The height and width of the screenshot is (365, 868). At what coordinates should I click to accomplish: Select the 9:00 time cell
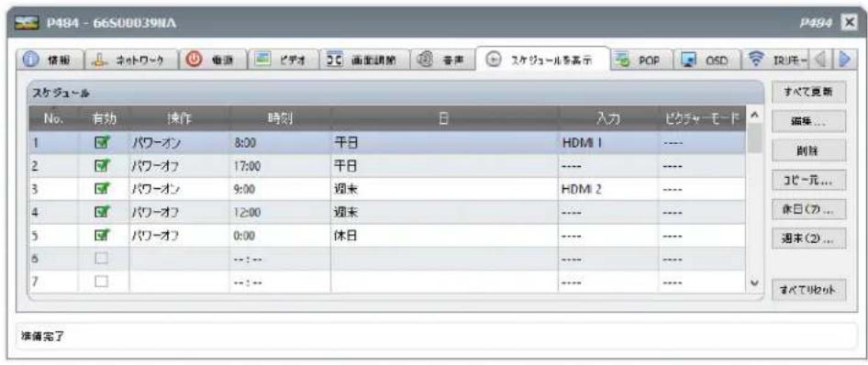point(280,189)
